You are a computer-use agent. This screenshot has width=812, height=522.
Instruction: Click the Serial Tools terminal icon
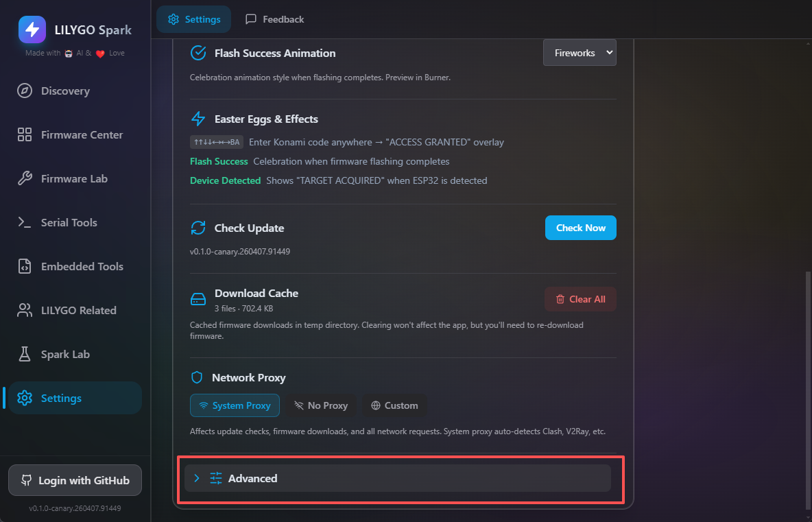pos(25,223)
